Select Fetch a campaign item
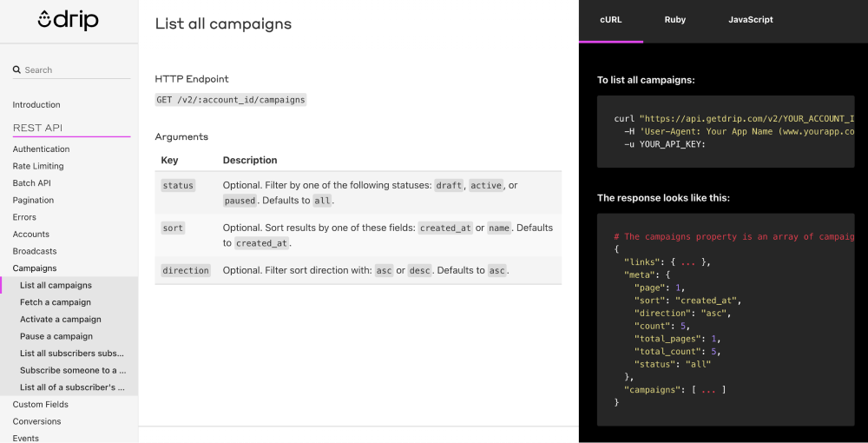 [56, 302]
